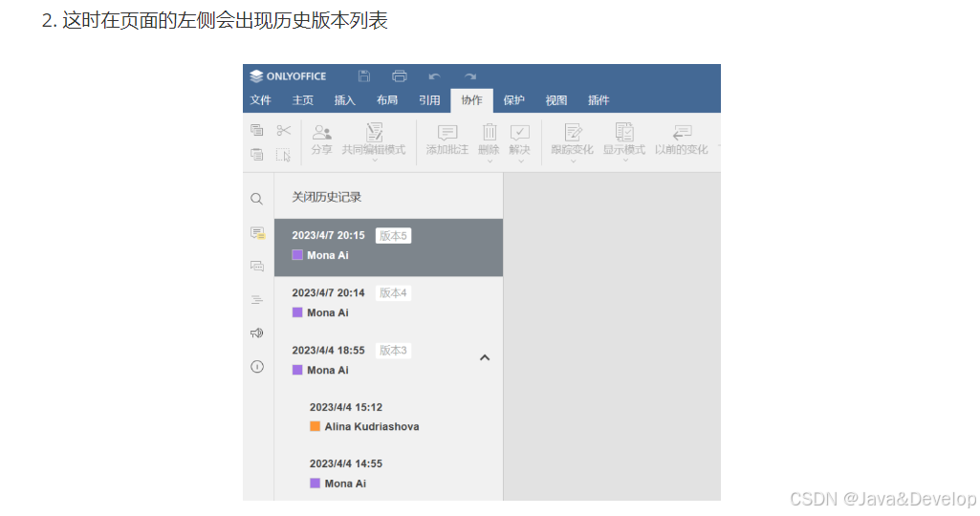The width and height of the screenshot is (980, 516).
Task: Click the 跟踪变化 track changes icon
Action: (573, 133)
